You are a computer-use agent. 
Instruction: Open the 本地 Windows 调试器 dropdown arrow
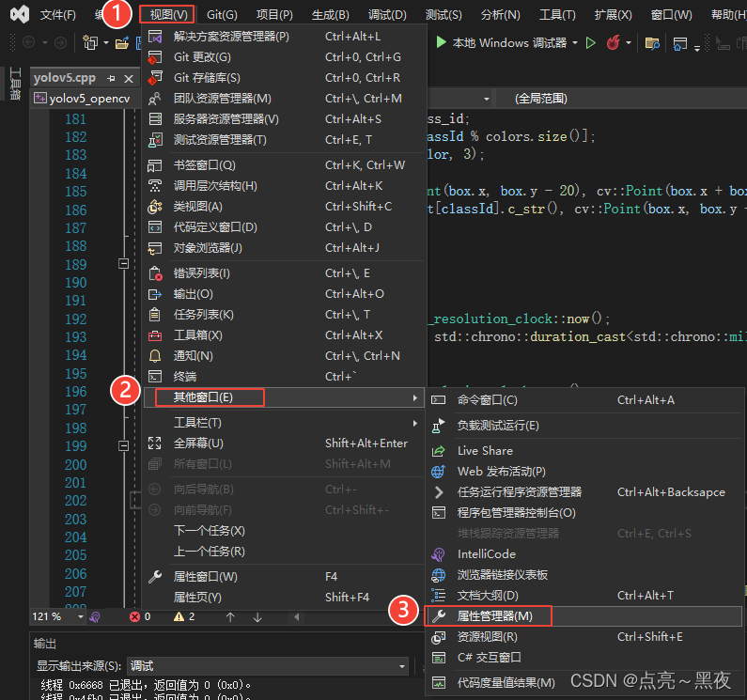point(575,43)
